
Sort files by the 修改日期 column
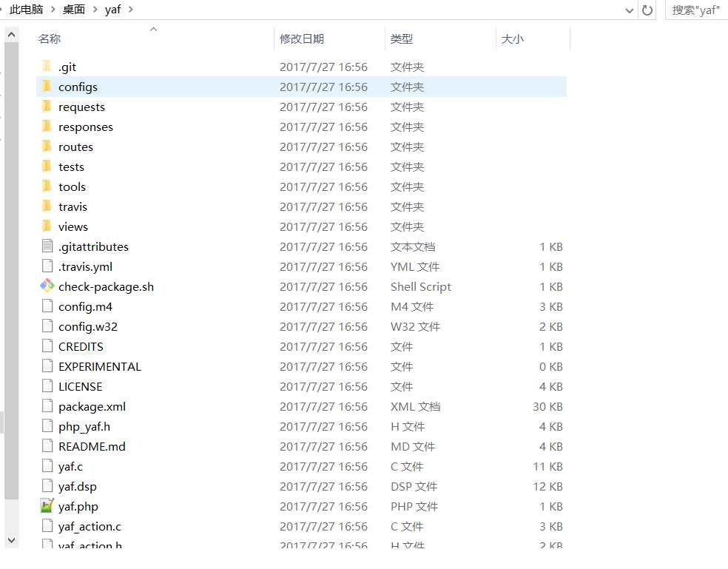[x=330, y=38]
